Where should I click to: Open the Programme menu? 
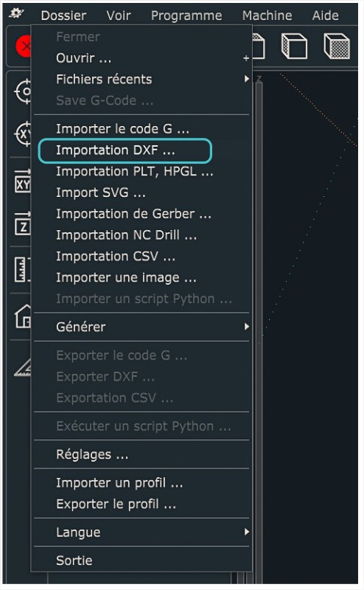[186, 15]
